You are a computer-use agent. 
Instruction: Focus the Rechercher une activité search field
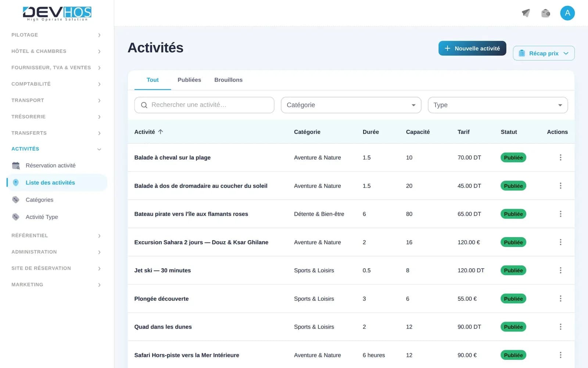coord(204,105)
